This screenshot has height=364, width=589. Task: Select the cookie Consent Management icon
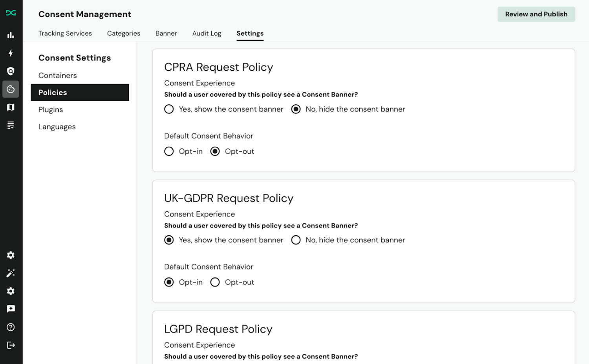(x=11, y=89)
